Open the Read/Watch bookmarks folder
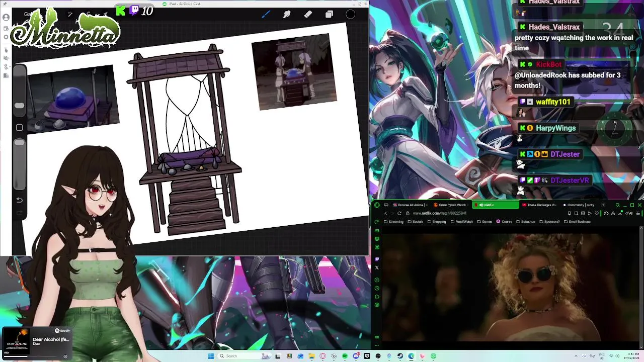 (x=461, y=222)
